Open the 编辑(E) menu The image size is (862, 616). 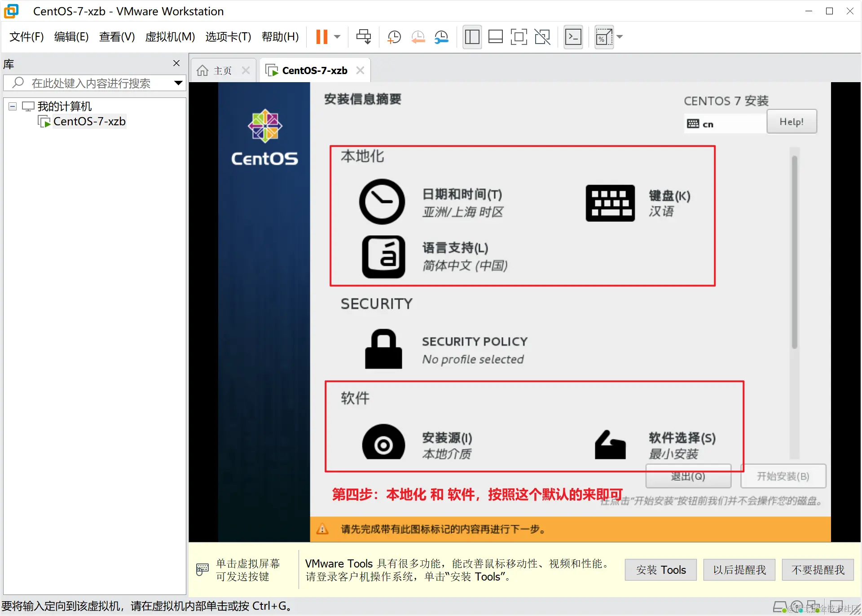[71, 37]
